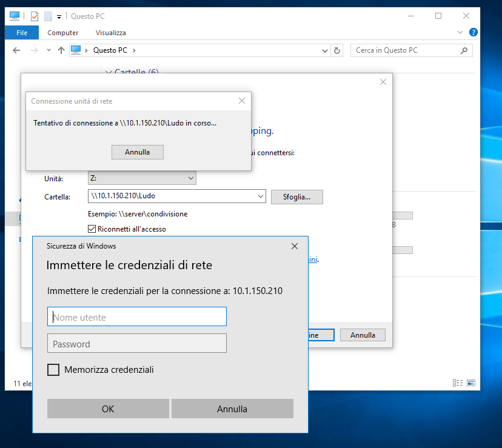This screenshot has height=448, width=502.
Task: Click the search magnifier icon
Action: tap(465, 50)
